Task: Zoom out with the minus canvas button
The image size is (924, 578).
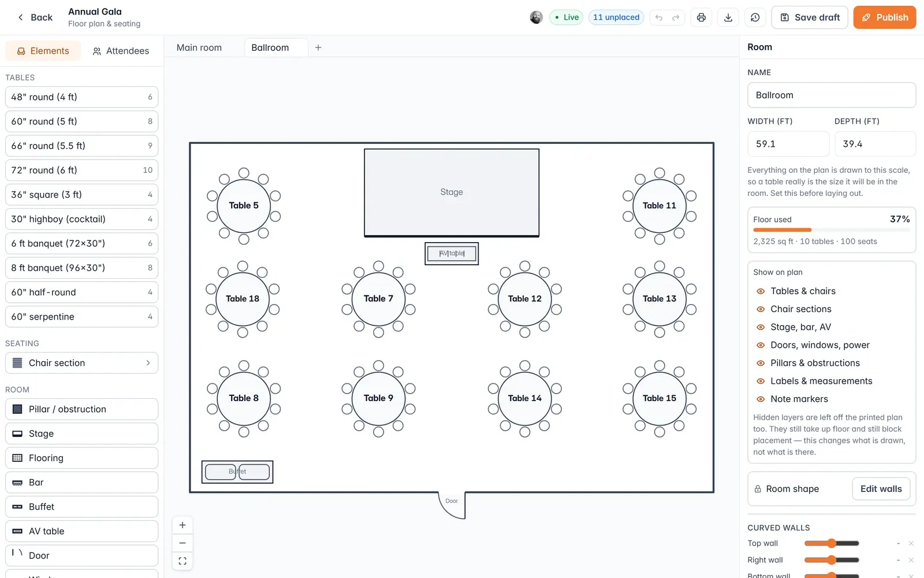Action: pos(182,543)
